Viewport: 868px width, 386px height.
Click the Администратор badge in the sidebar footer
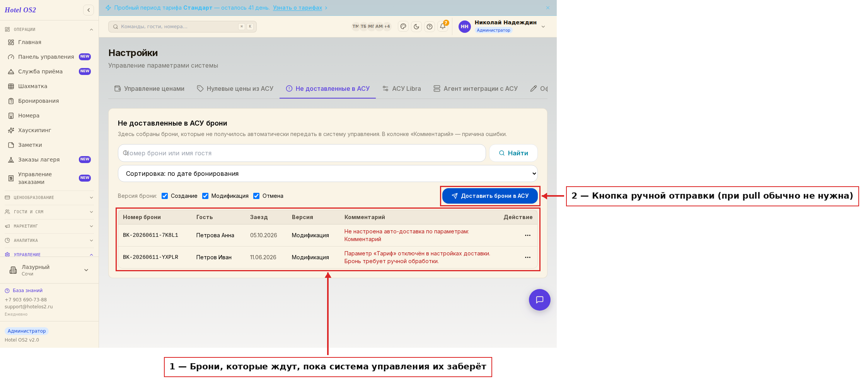coord(27,331)
